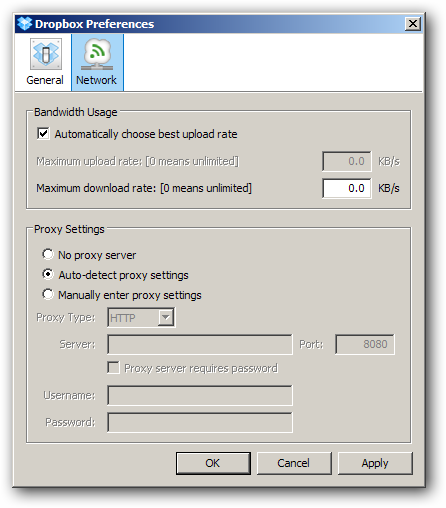This screenshot has width=446, height=508.
Task: Close the Dropbox Preferences dialog
Action: [413, 24]
